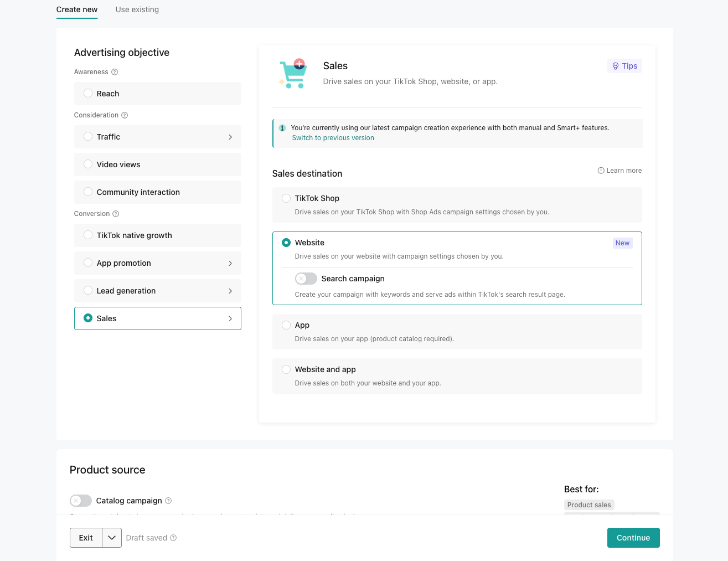The width and height of the screenshot is (728, 561).
Task: Switch to the Use existing tab
Action: (137, 9)
